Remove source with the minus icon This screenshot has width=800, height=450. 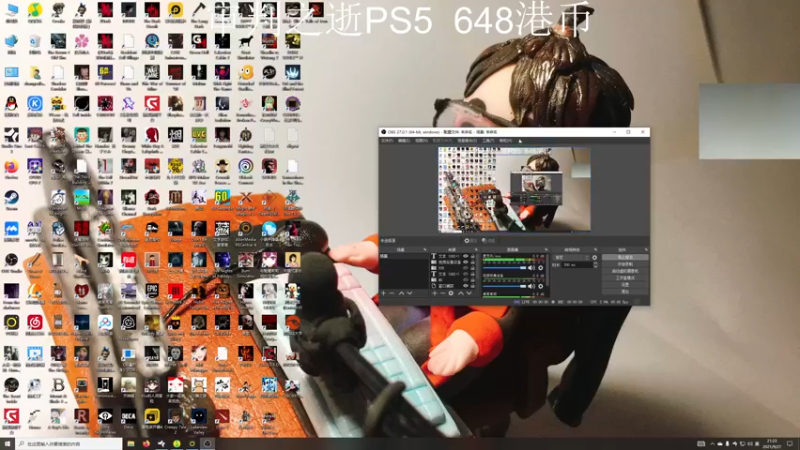pos(442,293)
